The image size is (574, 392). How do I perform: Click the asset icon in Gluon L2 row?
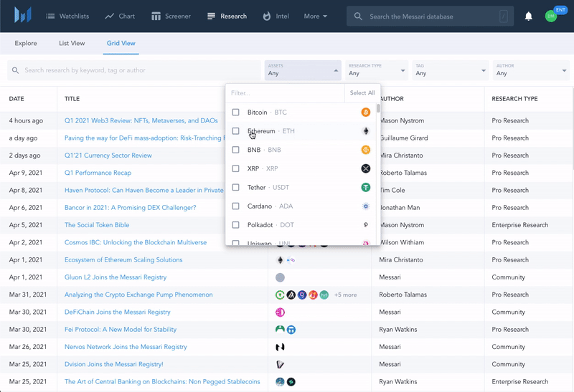point(280,277)
